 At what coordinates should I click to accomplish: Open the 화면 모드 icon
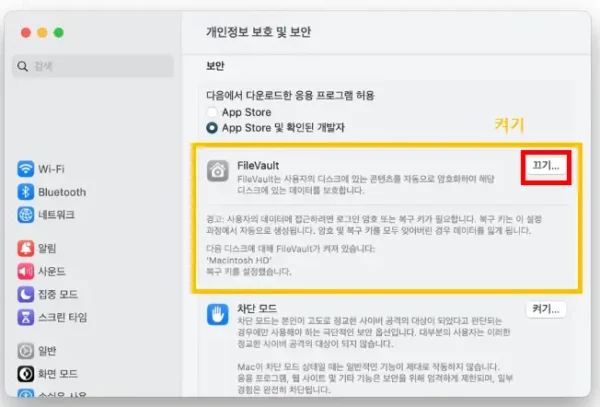[26, 374]
